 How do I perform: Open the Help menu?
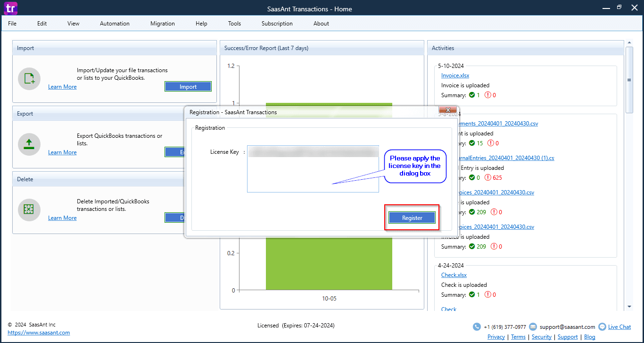click(201, 24)
